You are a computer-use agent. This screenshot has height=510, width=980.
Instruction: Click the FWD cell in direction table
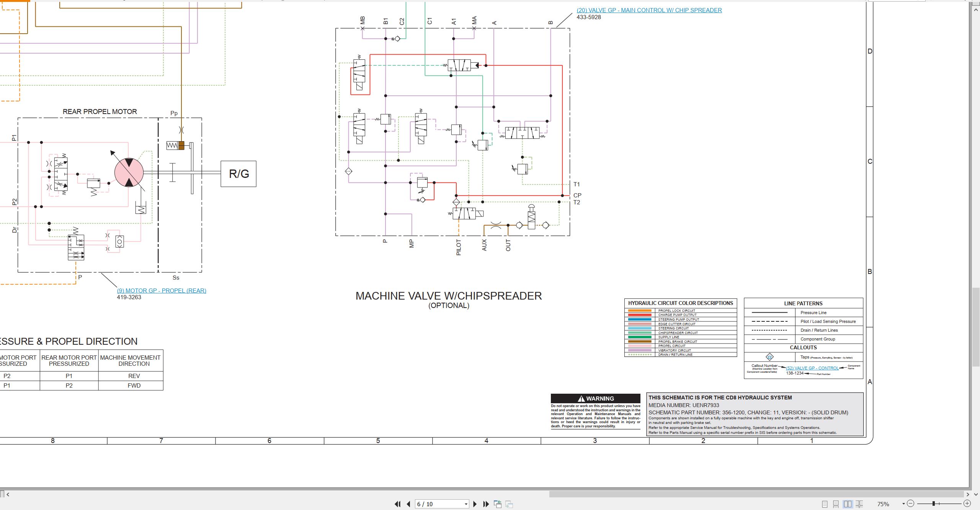(x=134, y=386)
